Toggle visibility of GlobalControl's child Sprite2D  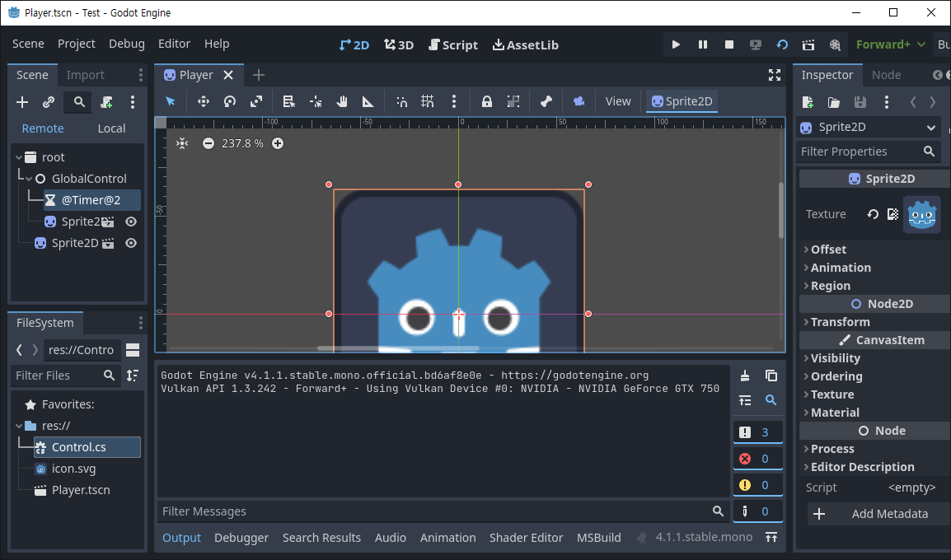(130, 222)
